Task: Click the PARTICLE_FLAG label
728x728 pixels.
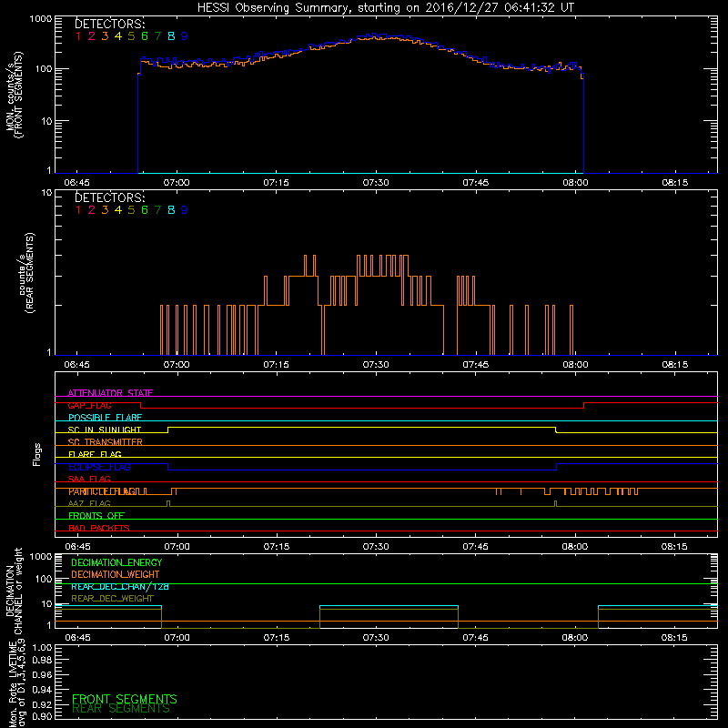Action: tap(103, 491)
